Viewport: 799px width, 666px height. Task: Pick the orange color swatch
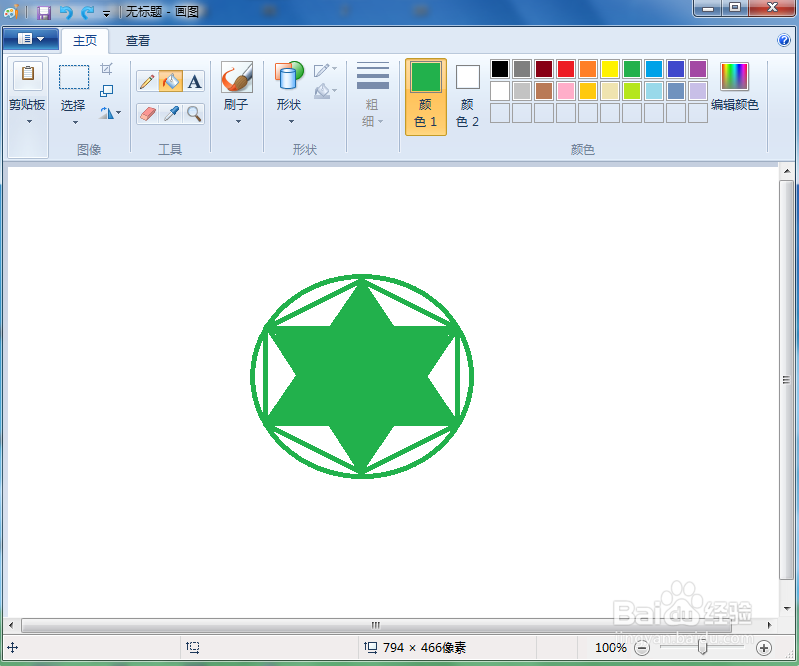[588, 69]
